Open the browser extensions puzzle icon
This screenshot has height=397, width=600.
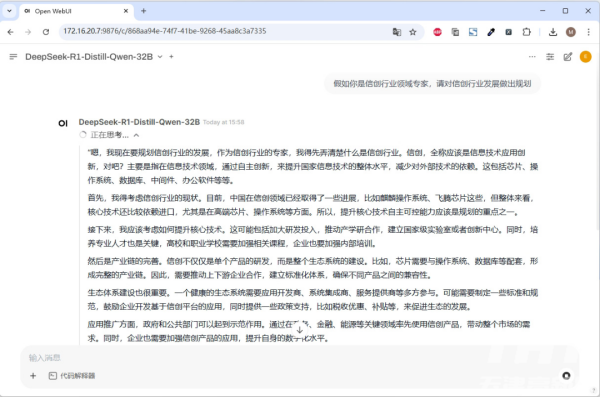527,32
